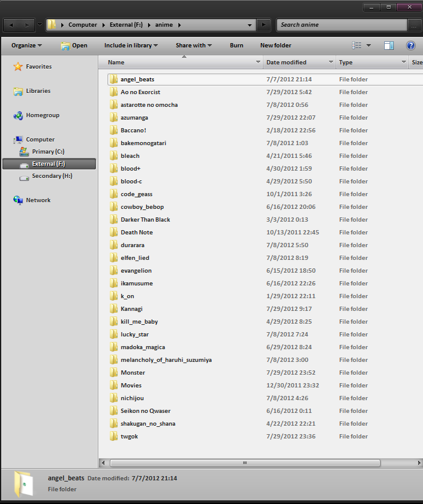Click the Ao no Exorcist folder icon
This screenshot has width=423, height=504.
(113, 92)
